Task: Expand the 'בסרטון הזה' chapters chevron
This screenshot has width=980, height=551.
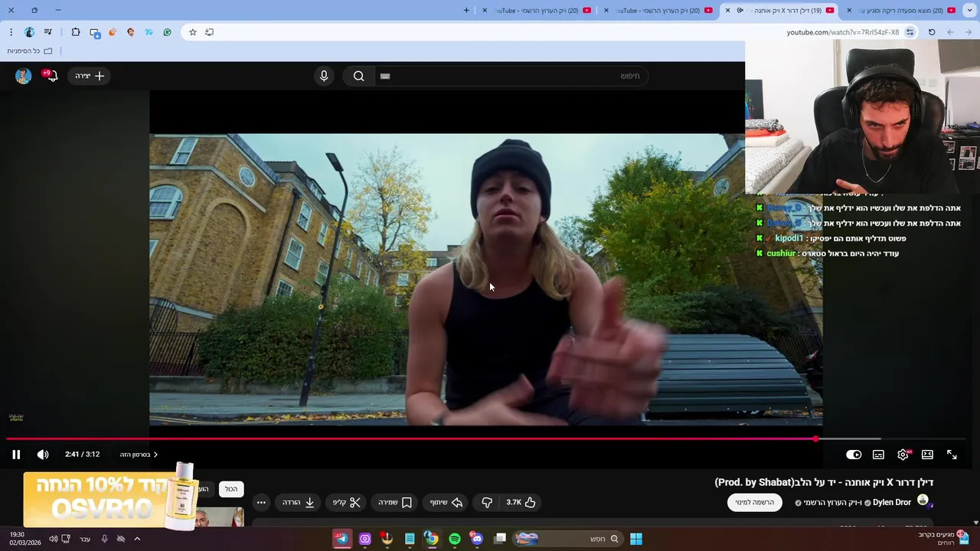Action: (x=155, y=455)
